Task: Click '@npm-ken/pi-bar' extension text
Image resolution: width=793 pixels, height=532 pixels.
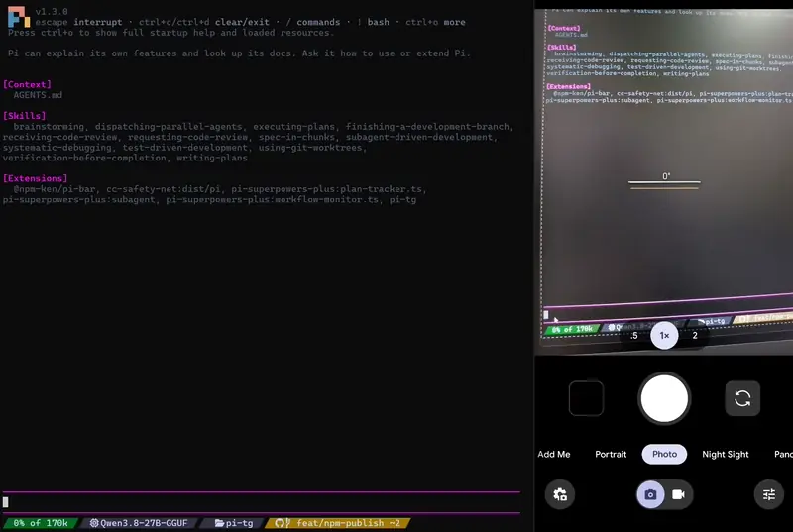Action: point(55,189)
